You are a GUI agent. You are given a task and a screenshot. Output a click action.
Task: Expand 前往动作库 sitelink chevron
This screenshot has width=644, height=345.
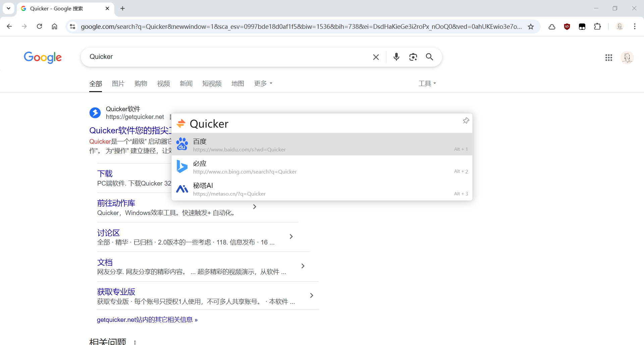(255, 207)
